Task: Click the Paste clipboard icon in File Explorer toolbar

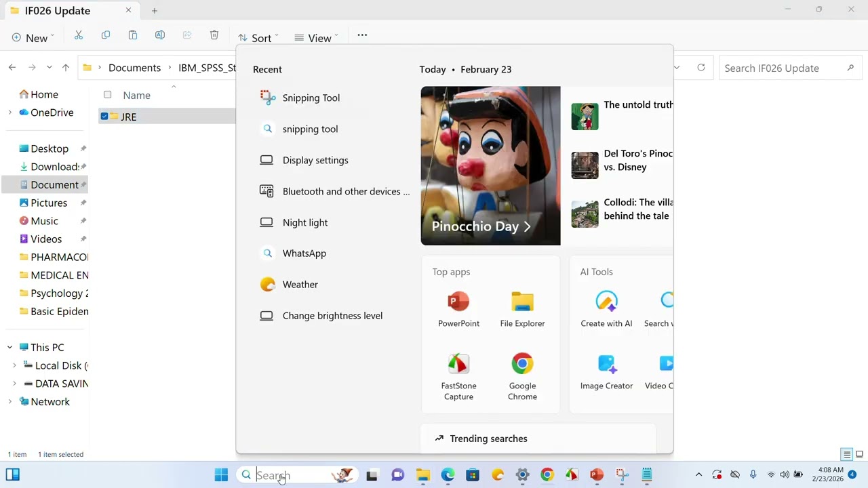Action: click(133, 36)
